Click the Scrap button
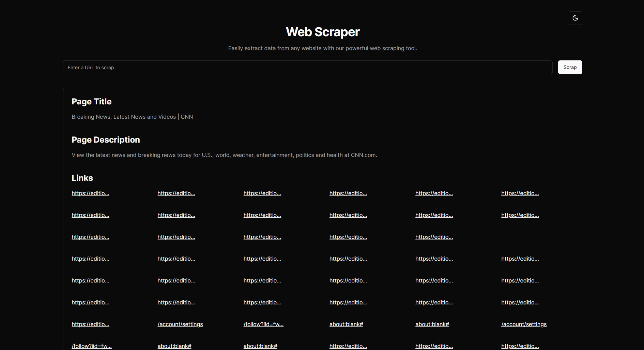The width and height of the screenshot is (644, 350). 570,67
